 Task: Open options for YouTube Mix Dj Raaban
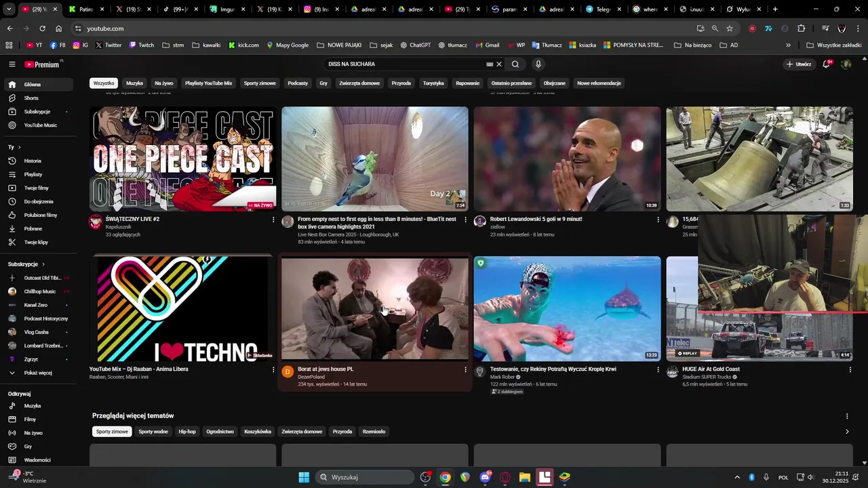(273, 370)
